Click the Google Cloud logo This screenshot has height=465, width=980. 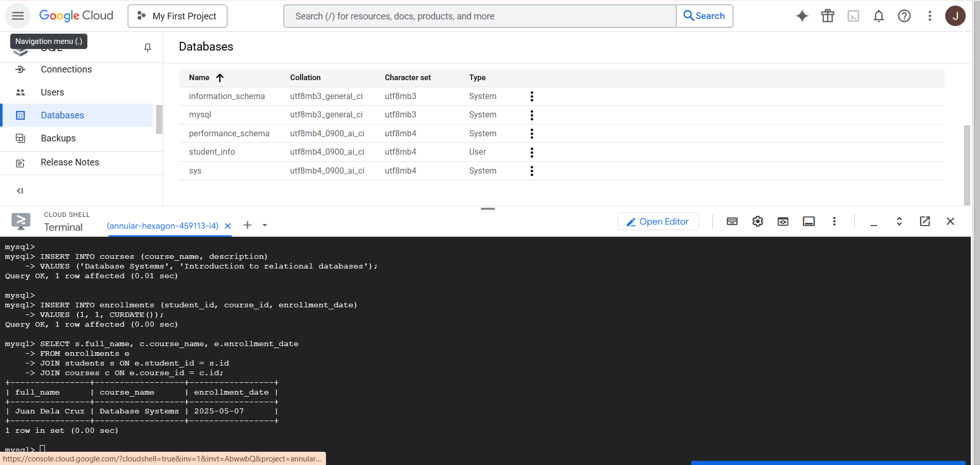(76, 16)
